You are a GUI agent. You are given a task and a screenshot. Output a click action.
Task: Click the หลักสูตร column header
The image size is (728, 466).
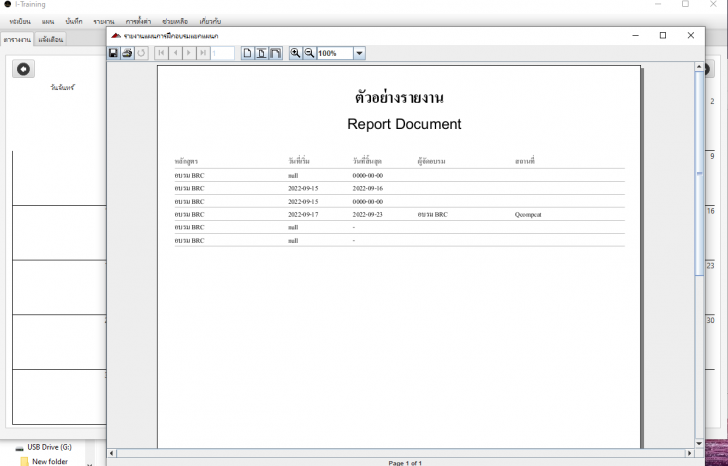pos(186,161)
